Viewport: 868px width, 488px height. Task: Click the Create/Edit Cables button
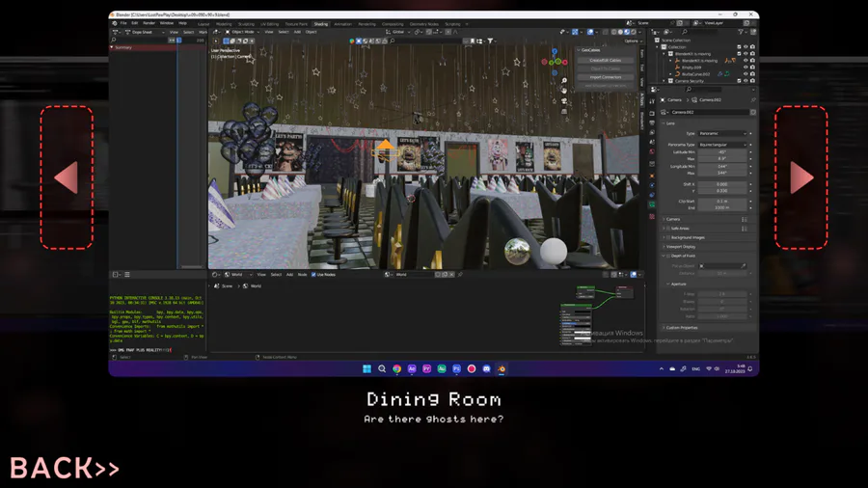605,60
